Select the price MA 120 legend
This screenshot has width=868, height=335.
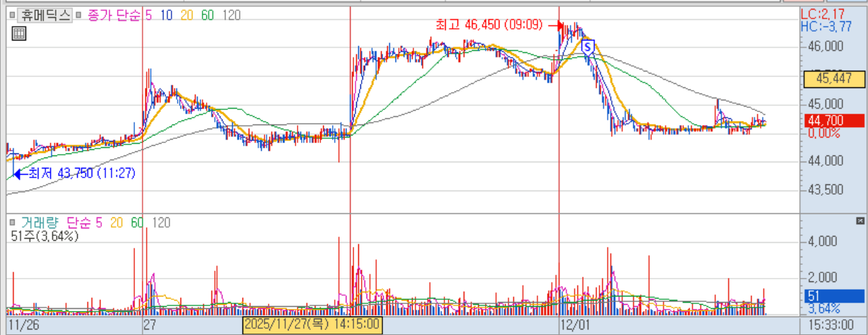(231, 15)
